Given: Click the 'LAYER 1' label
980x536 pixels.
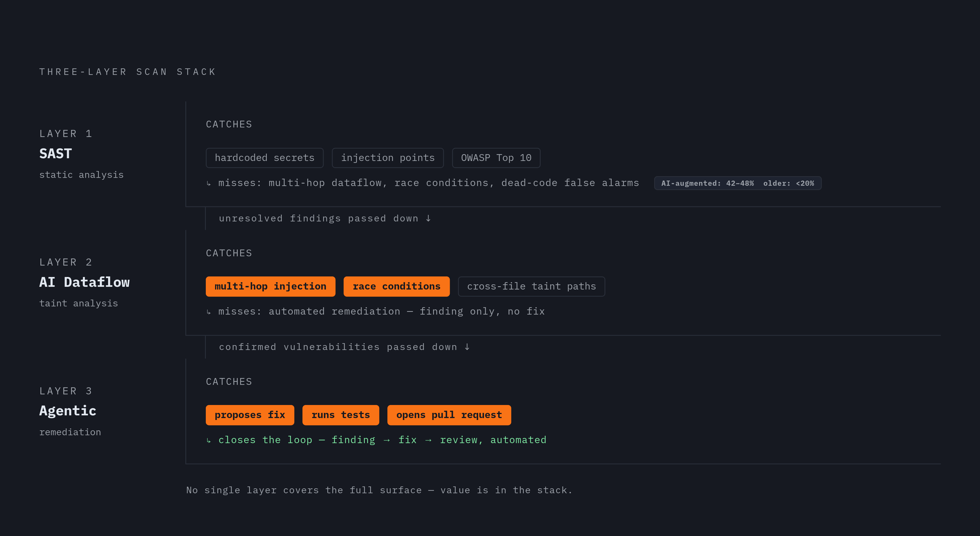Looking at the screenshot, I should 65,133.
